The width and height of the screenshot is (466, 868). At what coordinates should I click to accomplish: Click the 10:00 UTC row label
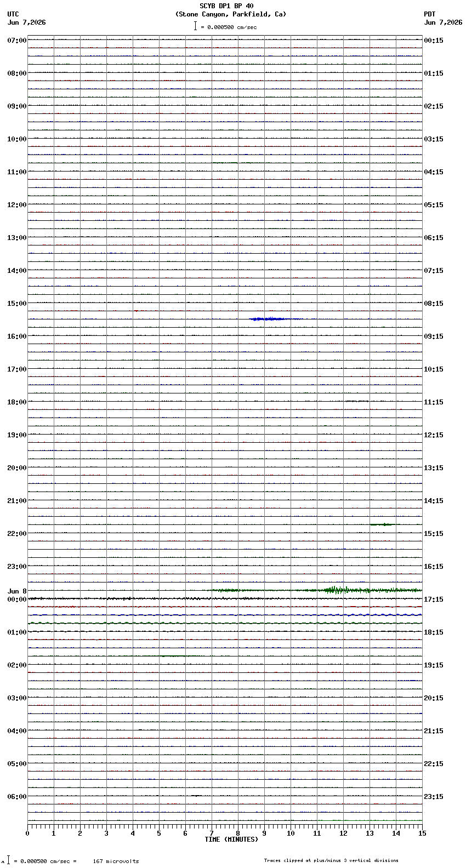(17, 139)
